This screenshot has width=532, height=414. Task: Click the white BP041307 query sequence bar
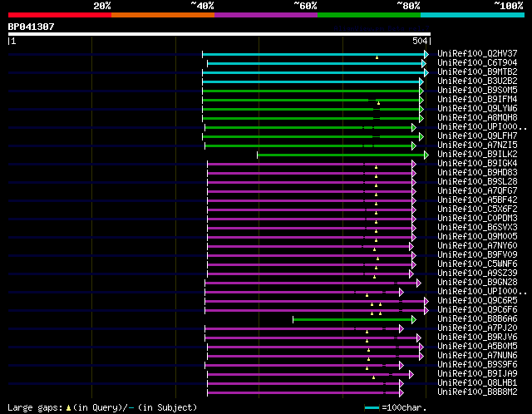[x=219, y=34]
